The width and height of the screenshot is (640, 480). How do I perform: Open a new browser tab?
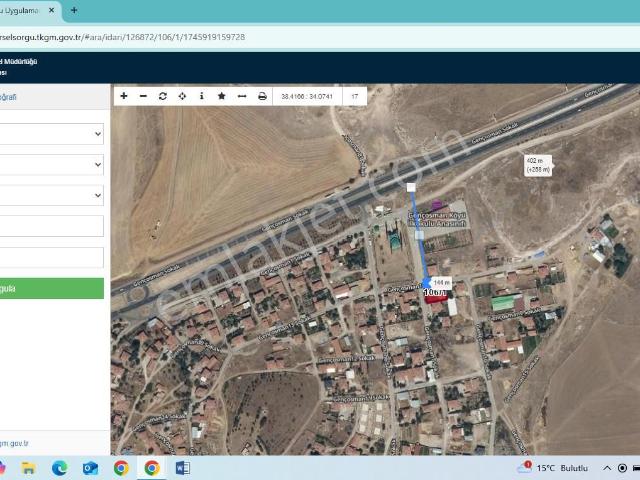(x=74, y=10)
